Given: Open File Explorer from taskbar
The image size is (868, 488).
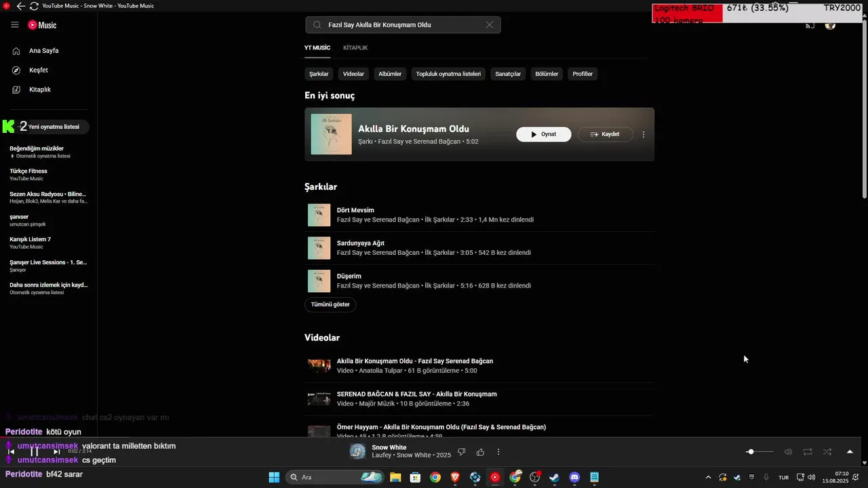Looking at the screenshot, I should click(x=395, y=477).
